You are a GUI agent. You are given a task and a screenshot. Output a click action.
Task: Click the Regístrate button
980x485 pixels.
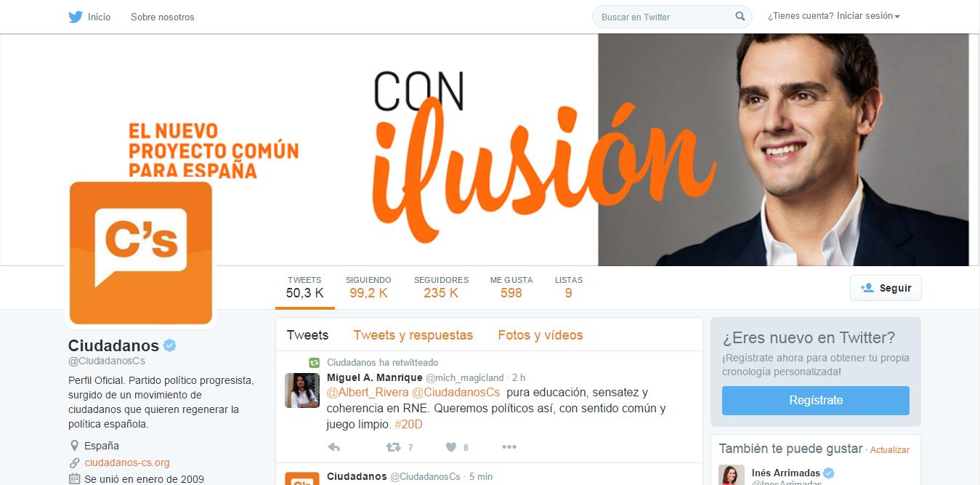[816, 401]
